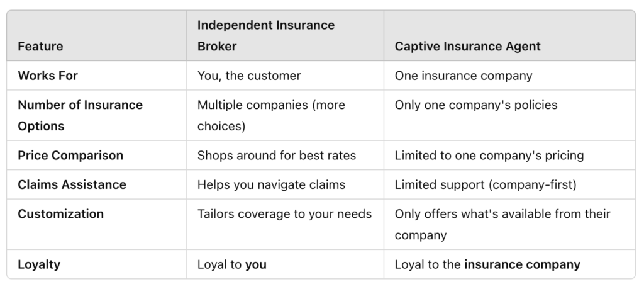Image resolution: width=644 pixels, height=289 pixels.
Task: Select the "Helps you navigate claims" cell
Action: point(271,184)
